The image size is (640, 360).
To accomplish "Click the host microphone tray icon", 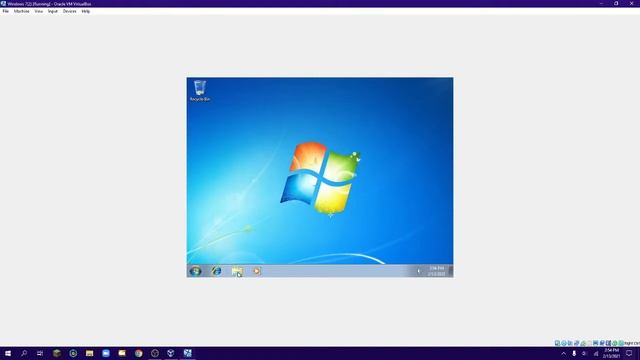I will pos(574,353).
